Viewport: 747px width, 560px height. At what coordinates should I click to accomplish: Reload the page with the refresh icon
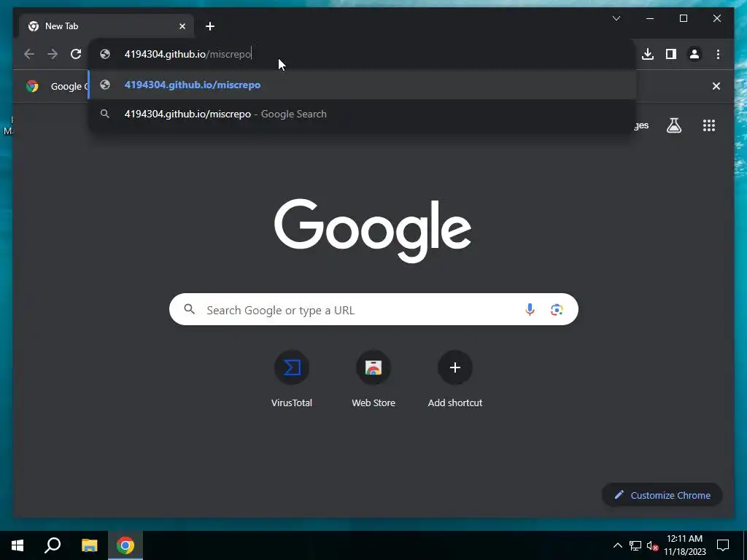coord(76,54)
